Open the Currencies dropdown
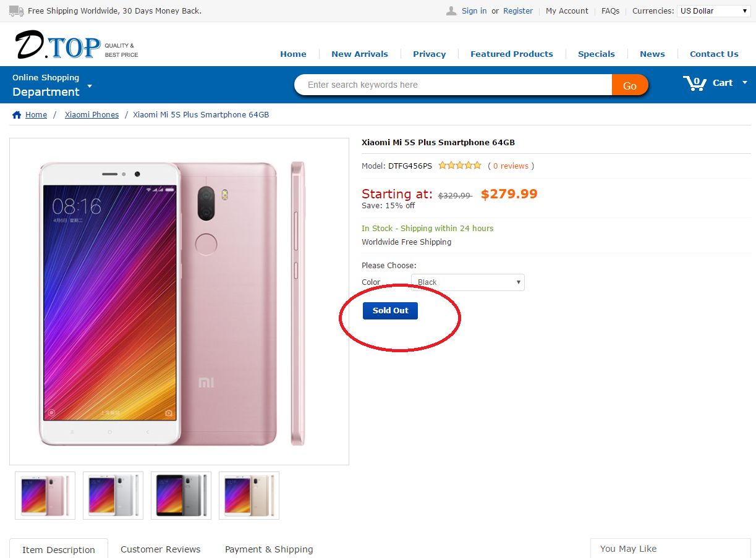Screen dimensions: 756x558 [714, 11]
